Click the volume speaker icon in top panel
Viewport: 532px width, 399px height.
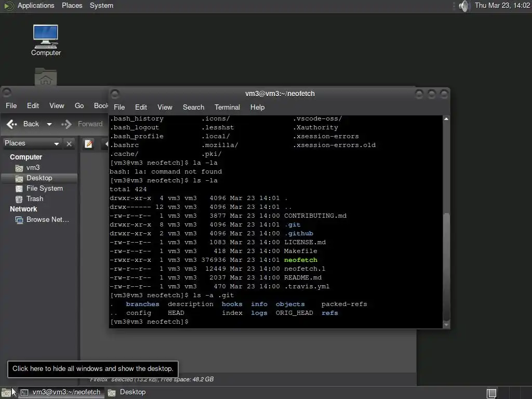(x=463, y=6)
